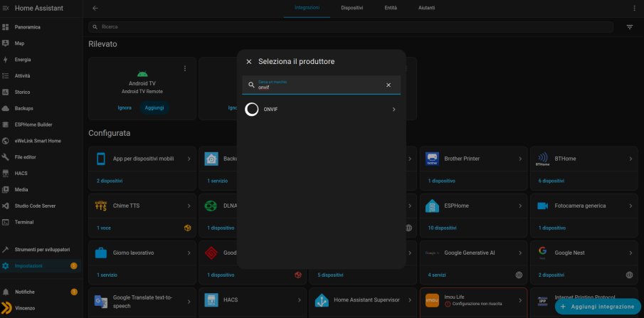This screenshot has width=644, height=318.
Task: Close the Seleziona il produttore dialog
Action: (249, 62)
